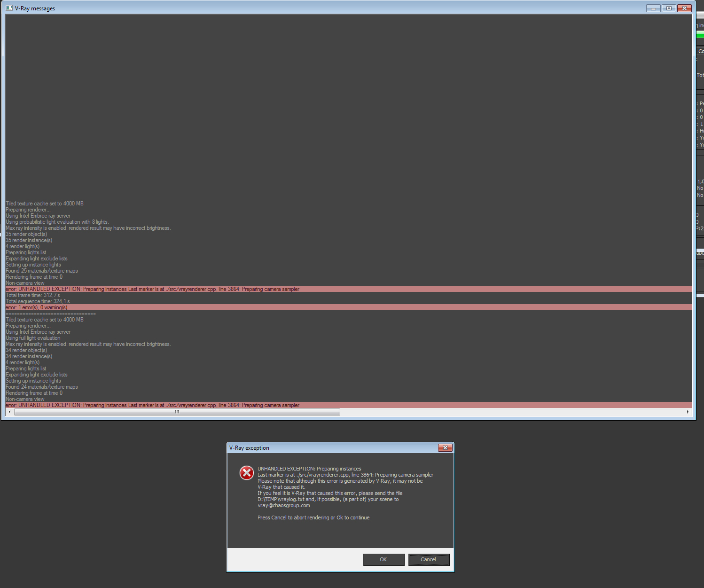Close the V-Ray exception dialog
Screen dimensions: 704x588
pyautogui.click(x=445, y=448)
